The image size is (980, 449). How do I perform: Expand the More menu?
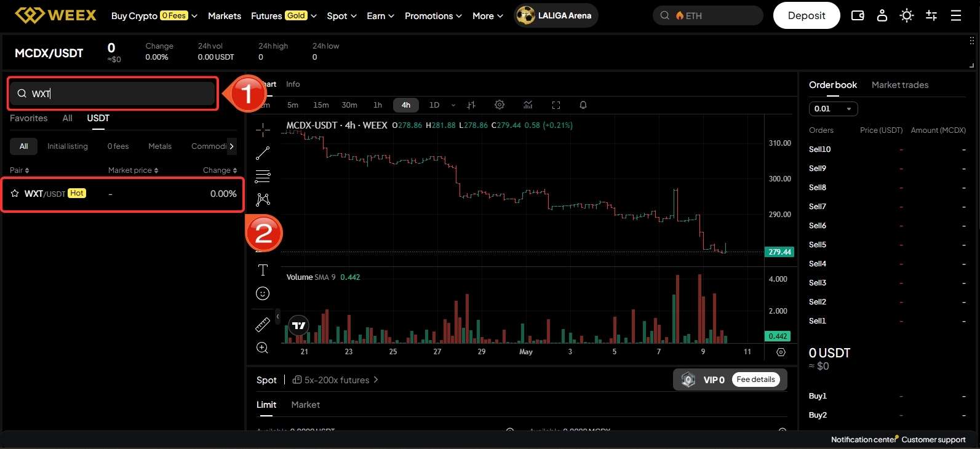coord(488,15)
